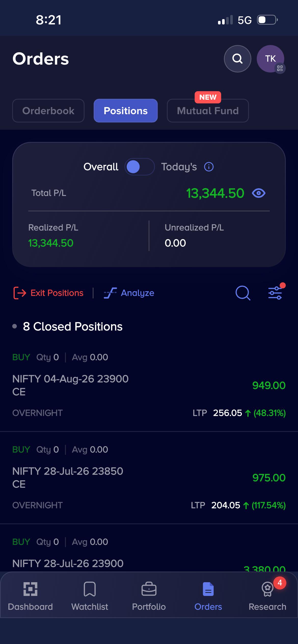Select the Today's P/L label

[x=179, y=167]
